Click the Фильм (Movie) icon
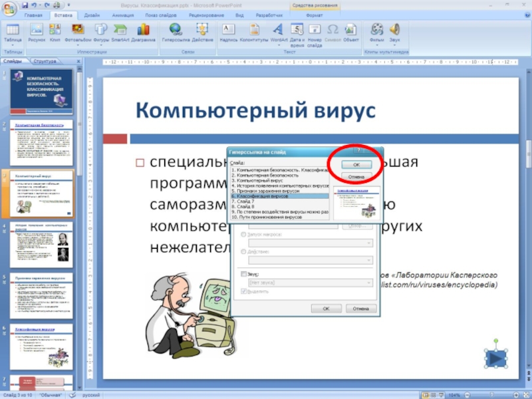Viewport: 532px width, 399px height. 377,30
